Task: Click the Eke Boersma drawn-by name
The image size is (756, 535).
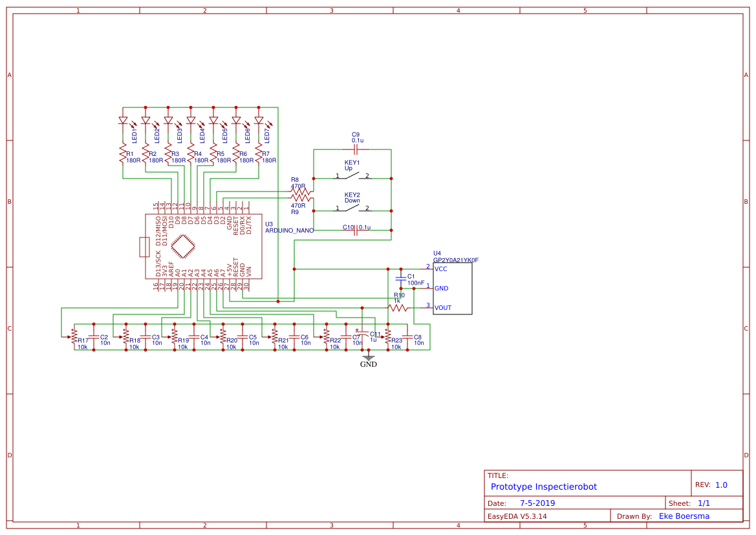Action: (684, 516)
